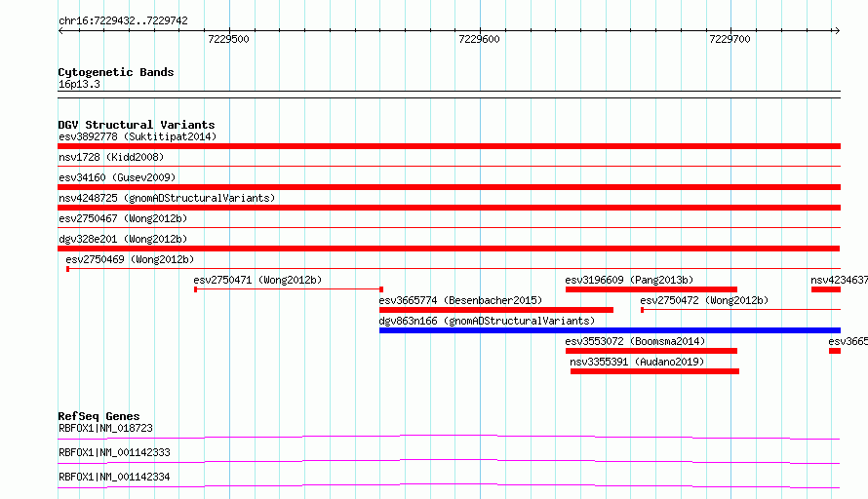Select the dgv328e201 (Wong2012b) variant label
This screenshot has width=868, height=499.
(123, 239)
